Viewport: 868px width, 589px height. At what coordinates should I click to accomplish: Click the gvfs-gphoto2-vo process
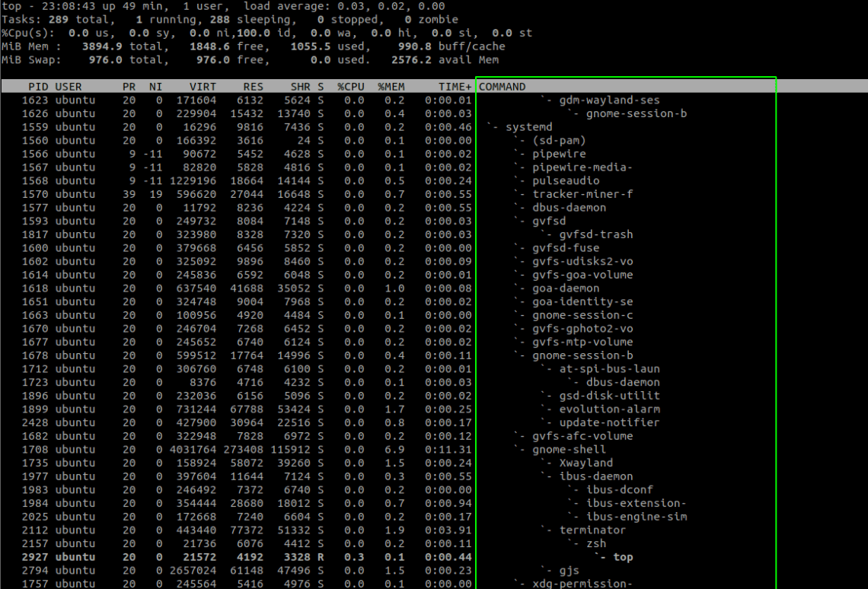[x=582, y=329]
